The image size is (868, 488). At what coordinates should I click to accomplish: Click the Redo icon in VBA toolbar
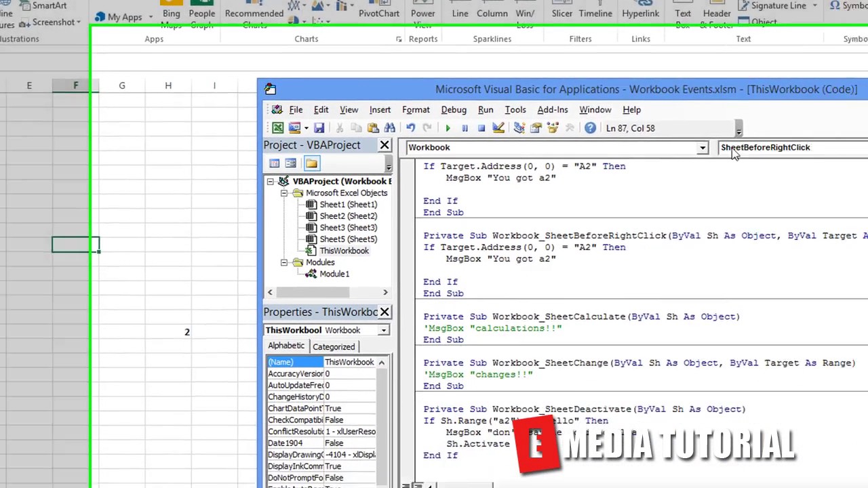[427, 128]
